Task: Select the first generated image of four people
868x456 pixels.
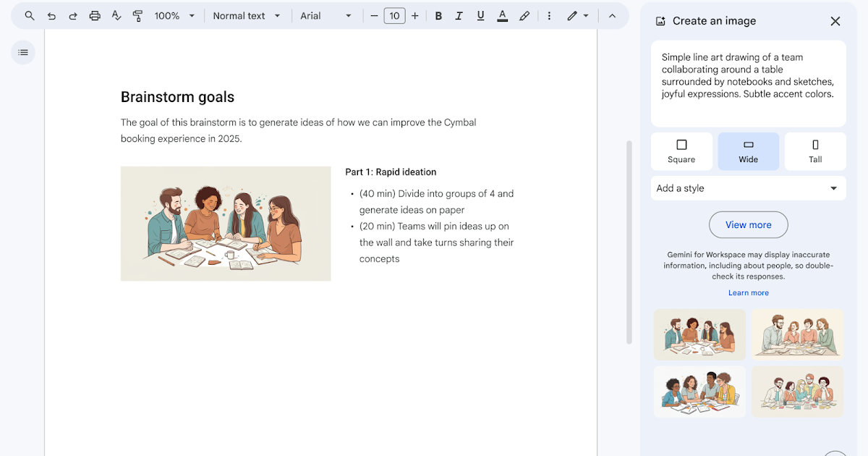Action: pos(700,334)
